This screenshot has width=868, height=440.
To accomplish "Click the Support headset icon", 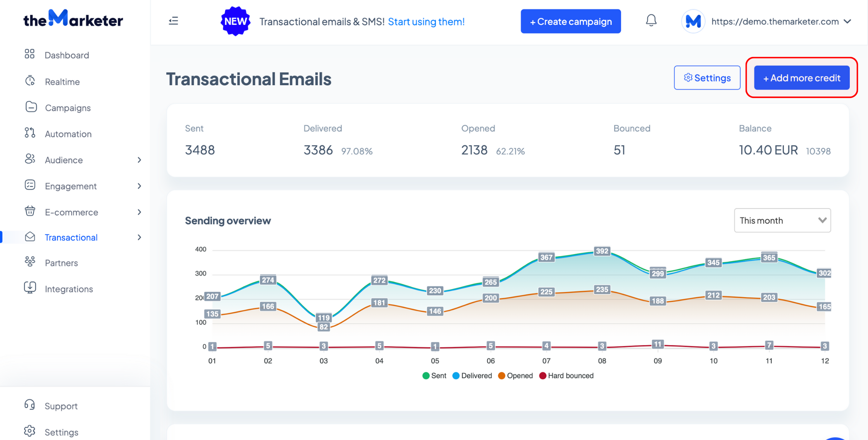I will click(x=30, y=405).
